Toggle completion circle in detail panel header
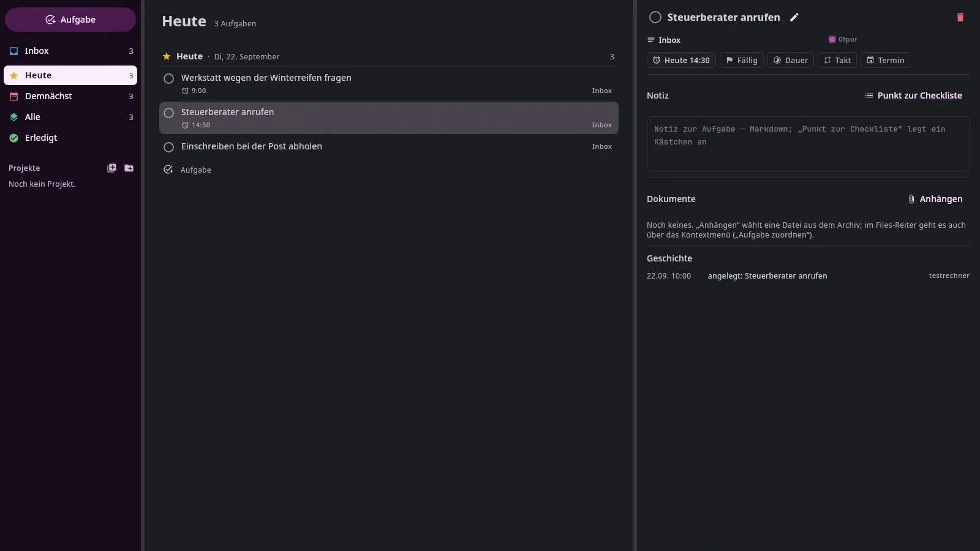Viewport: 980px width, 551px height. 655,17
